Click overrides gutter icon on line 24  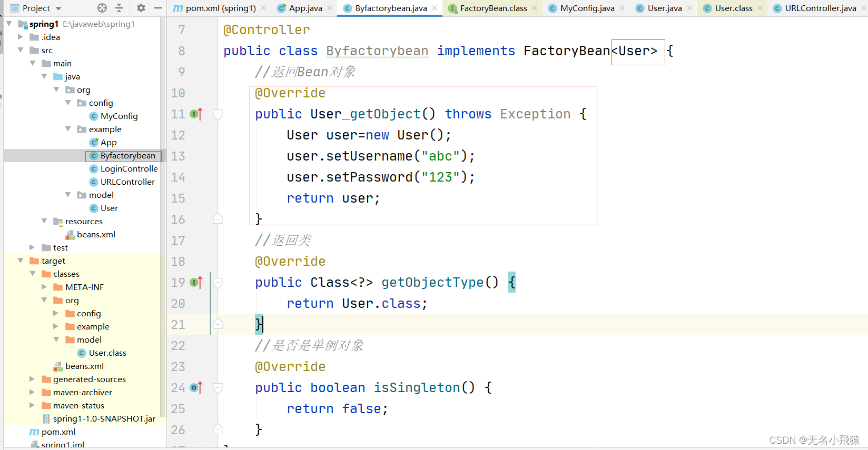(196, 387)
